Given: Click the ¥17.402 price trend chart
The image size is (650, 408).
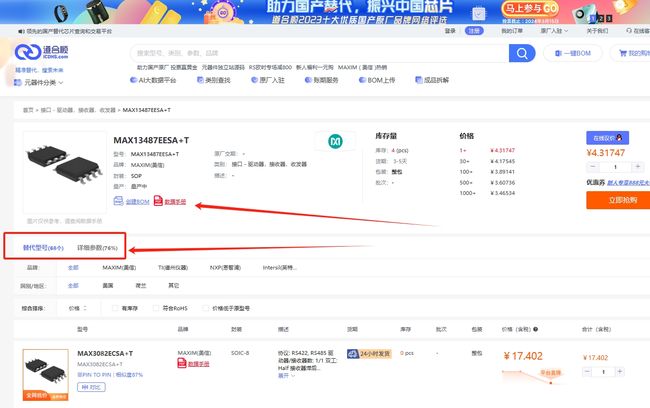Looking at the screenshot, I should 532,376.
